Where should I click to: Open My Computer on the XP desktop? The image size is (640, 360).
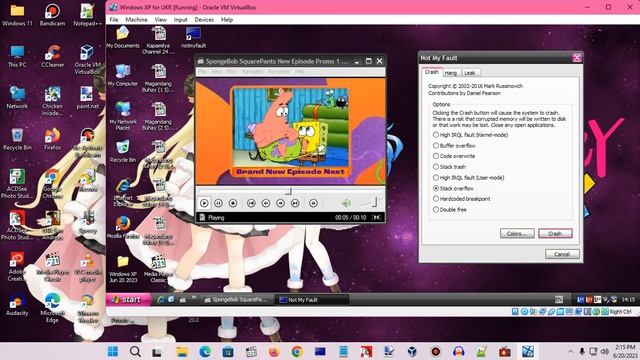coord(123,75)
